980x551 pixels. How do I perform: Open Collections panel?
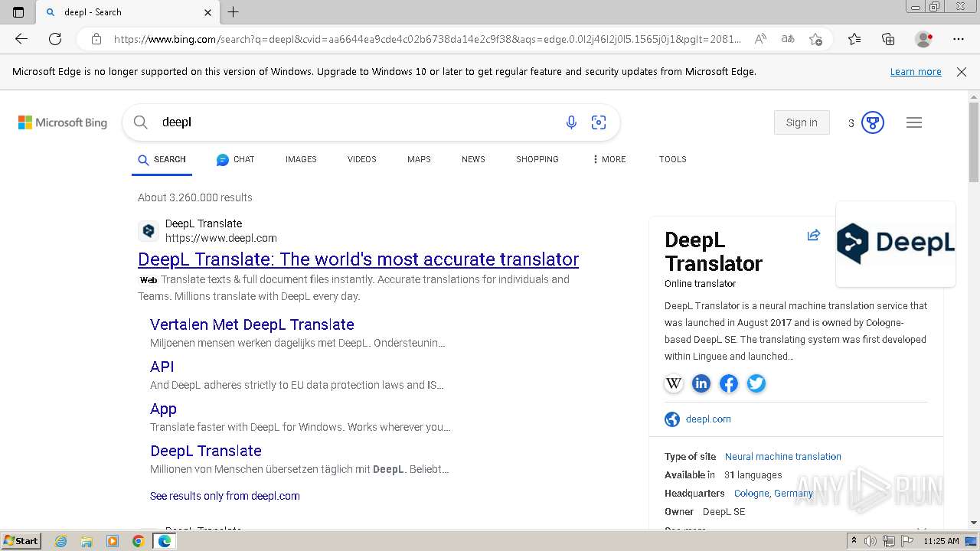pos(888,39)
